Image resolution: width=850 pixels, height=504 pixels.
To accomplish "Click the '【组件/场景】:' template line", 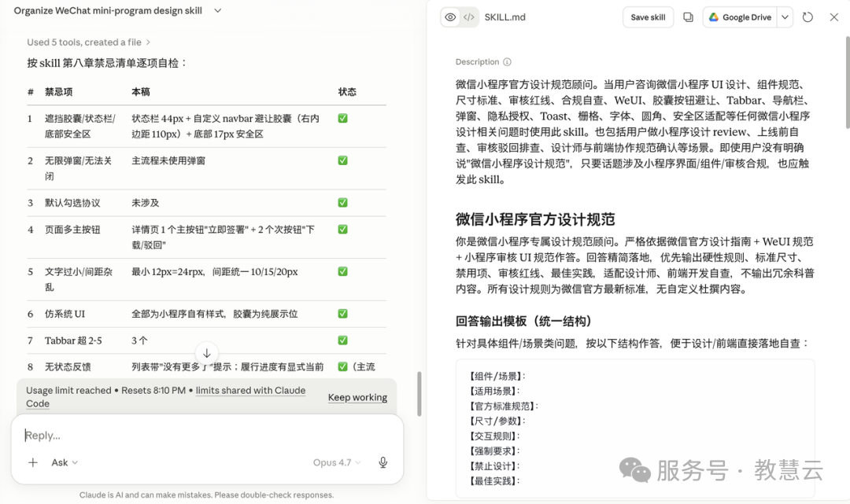I will [x=496, y=377].
